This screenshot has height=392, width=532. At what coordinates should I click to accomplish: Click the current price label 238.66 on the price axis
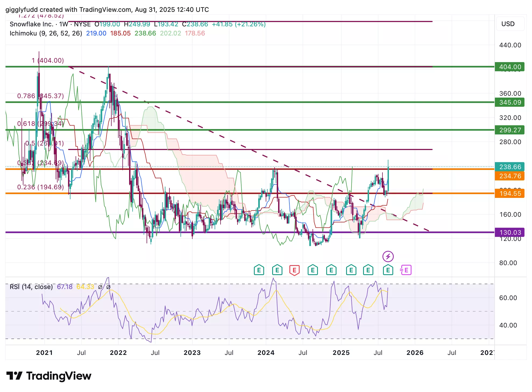510,167
